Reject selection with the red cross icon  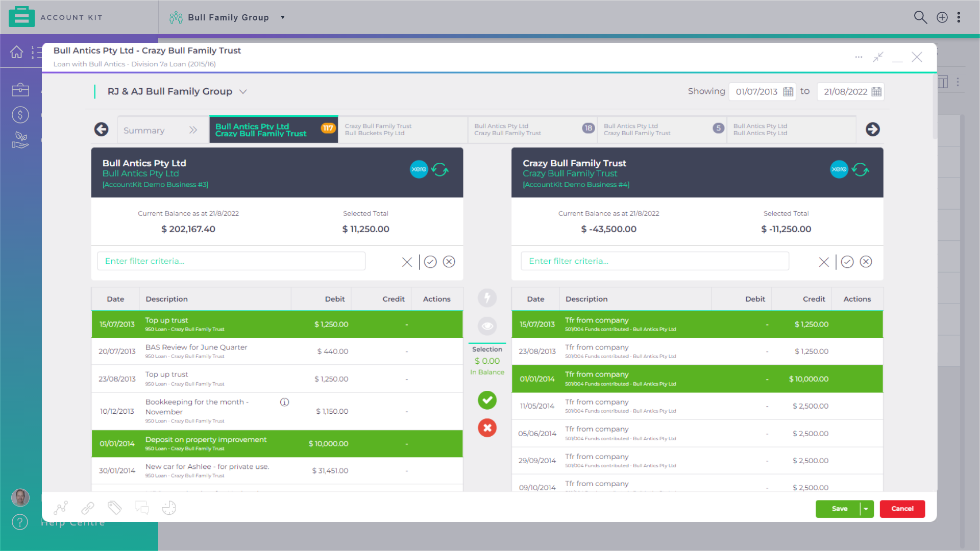click(x=487, y=428)
